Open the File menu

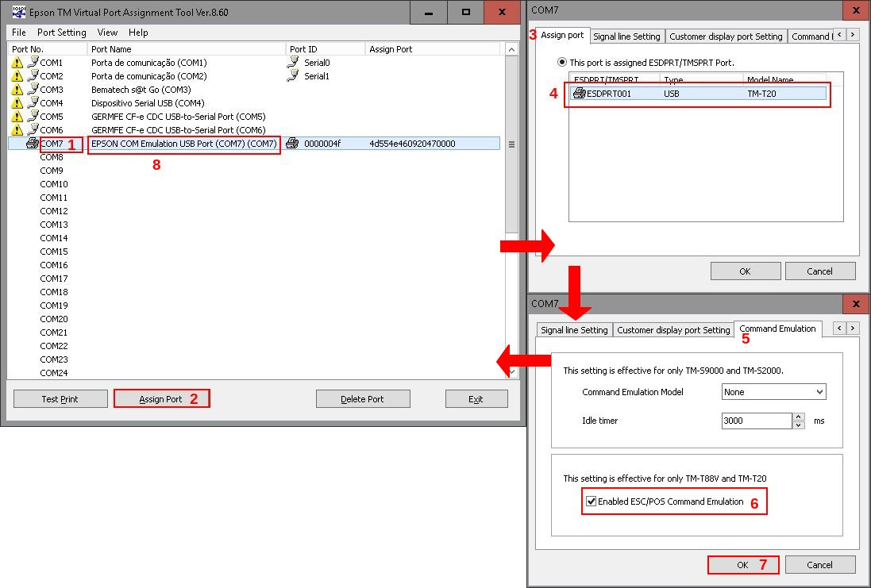coord(19,33)
